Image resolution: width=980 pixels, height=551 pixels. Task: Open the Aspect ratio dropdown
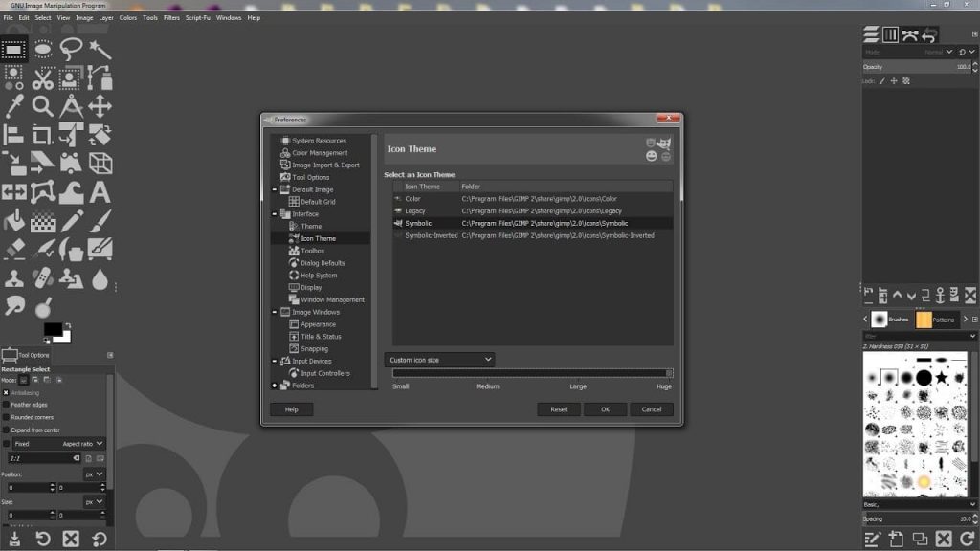(58, 444)
